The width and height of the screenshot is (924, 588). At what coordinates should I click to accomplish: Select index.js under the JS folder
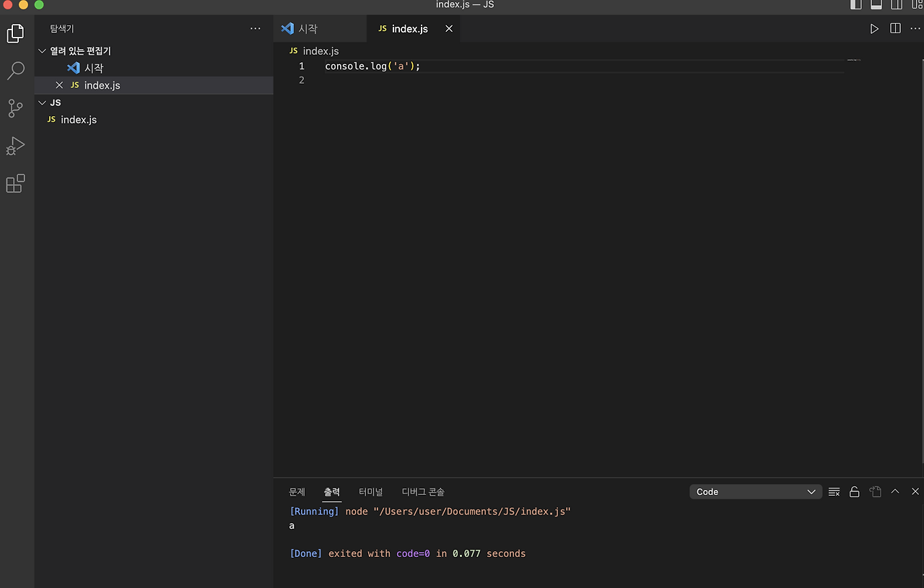click(x=78, y=119)
